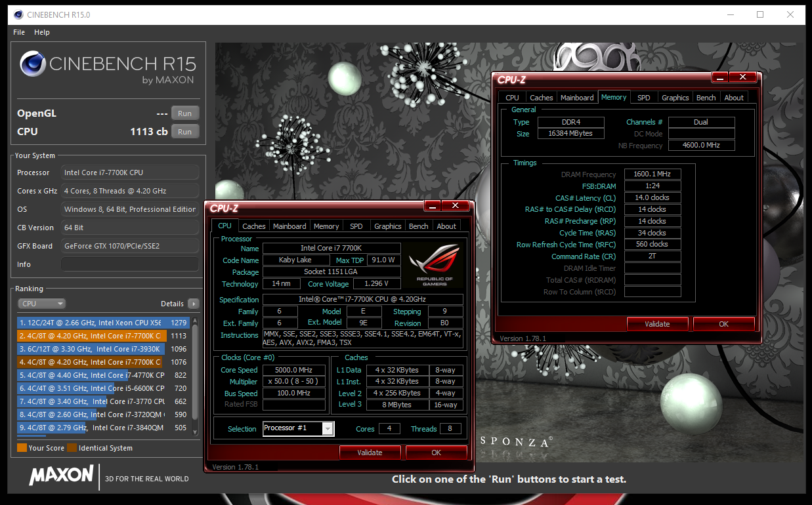Click OK in front CPU-Z window
Image resolution: width=812 pixels, height=505 pixels.
coord(437,453)
